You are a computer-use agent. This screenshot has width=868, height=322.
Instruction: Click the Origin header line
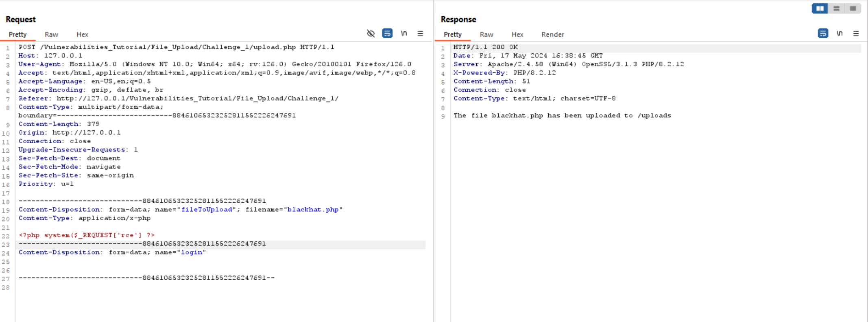click(x=70, y=133)
